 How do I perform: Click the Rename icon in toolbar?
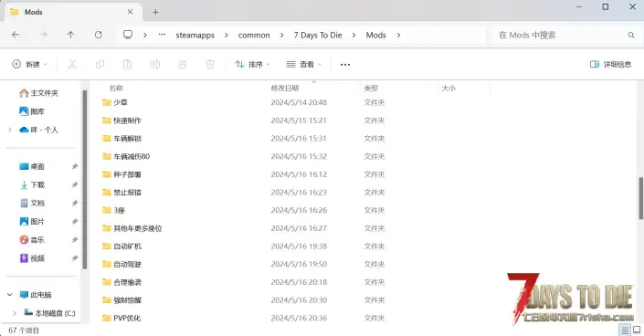[x=155, y=64]
